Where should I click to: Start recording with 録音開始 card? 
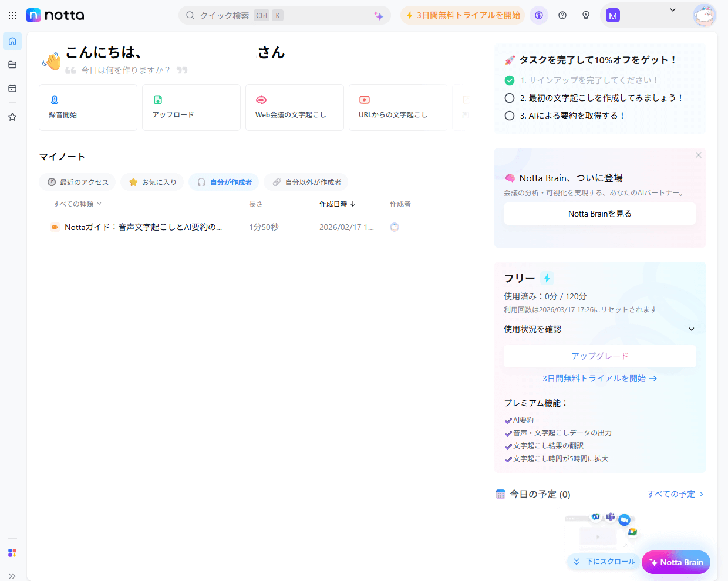(88, 107)
